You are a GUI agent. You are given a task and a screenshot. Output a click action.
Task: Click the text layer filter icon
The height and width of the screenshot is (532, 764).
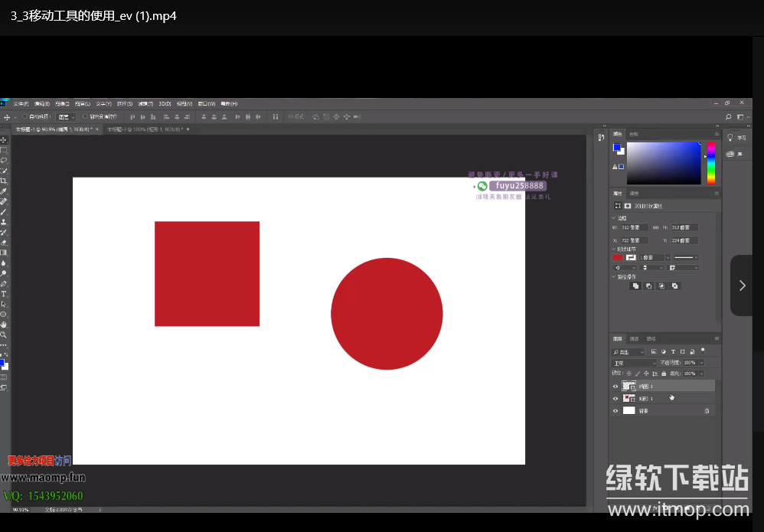(x=672, y=352)
